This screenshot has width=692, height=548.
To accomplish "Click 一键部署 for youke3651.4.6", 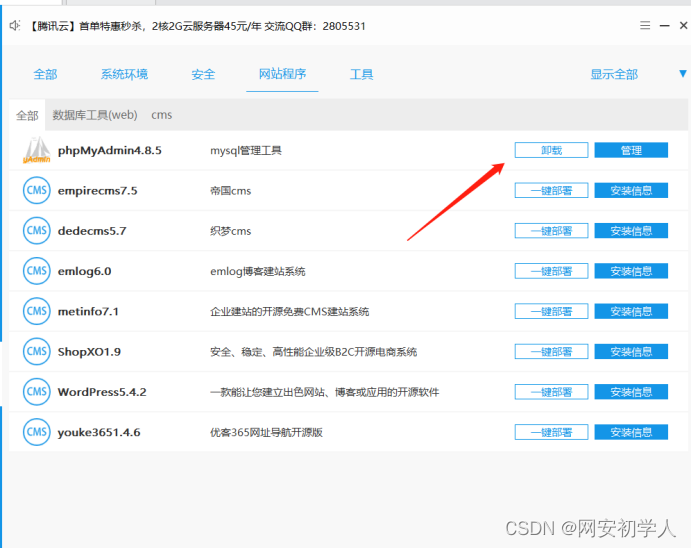I will (551, 432).
